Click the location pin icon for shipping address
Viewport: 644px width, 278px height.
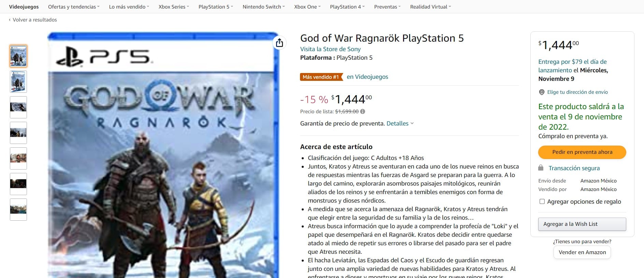coord(541,92)
